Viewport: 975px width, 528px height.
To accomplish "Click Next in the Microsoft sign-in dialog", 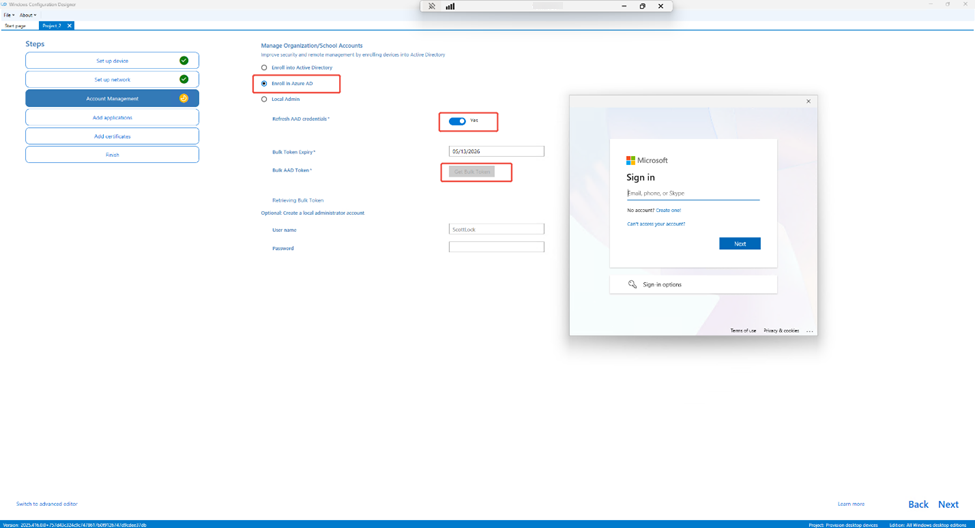I will [x=739, y=244].
